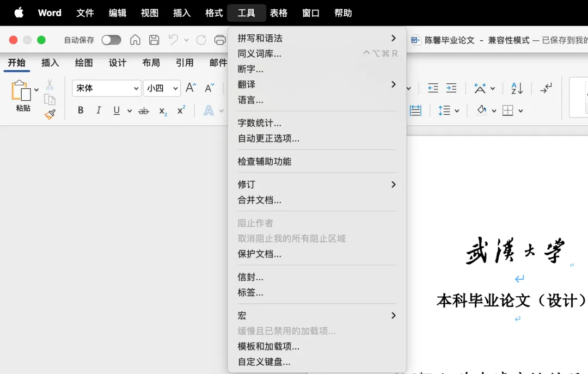The image size is (588, 374).
Task: Apply bold formatting
Action: (x=80, y=111)
